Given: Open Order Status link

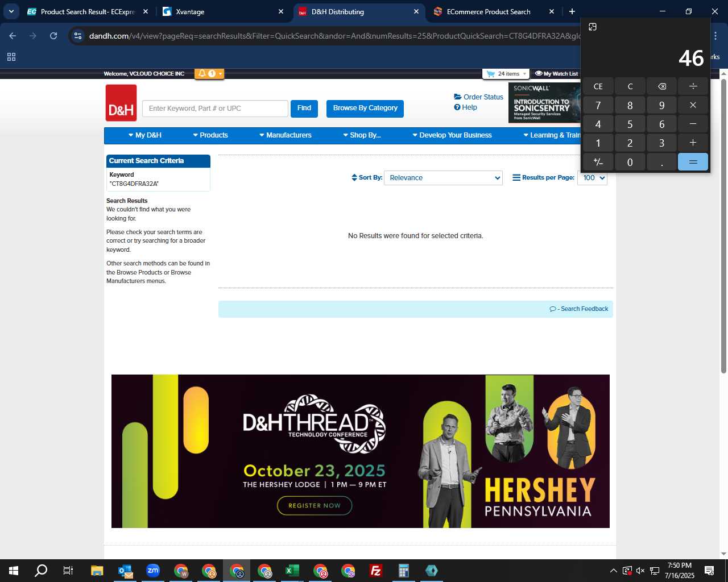Looking at the screenshot, I should [x=478, y=97].
